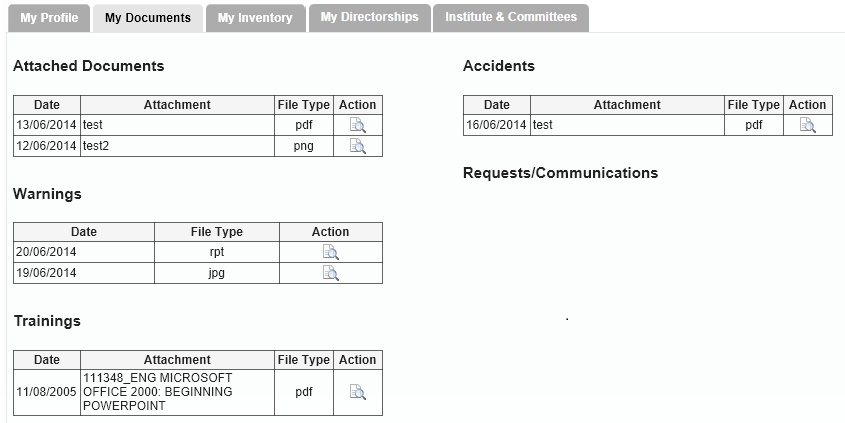Click the Warnings section heading
Image resolution: width=845 pixels, height=423 pixels.
tap(47, 194)
